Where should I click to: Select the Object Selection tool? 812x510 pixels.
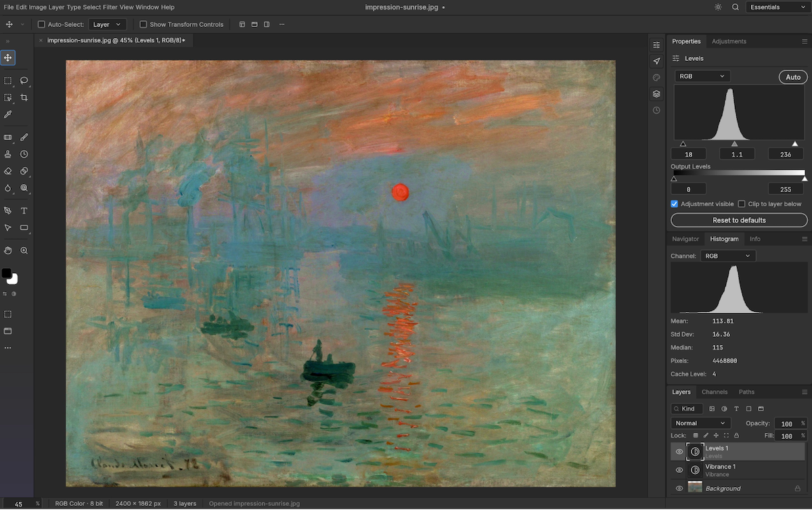(8, 97)
